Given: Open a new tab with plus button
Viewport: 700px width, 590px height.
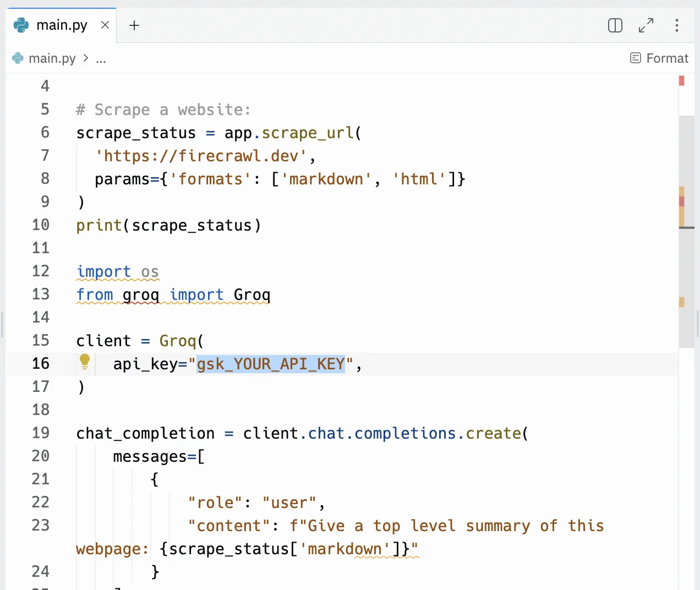Looking at the screenshot, I should 134,25.
